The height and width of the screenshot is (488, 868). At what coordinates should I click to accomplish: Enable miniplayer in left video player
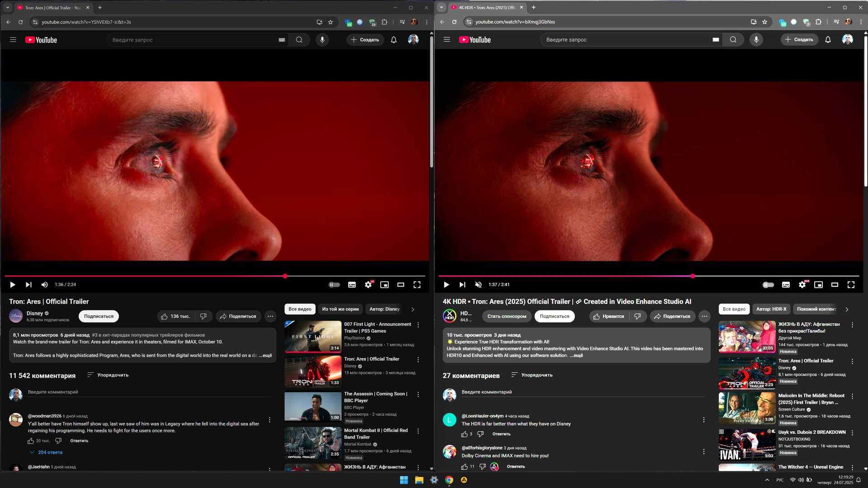384,285
